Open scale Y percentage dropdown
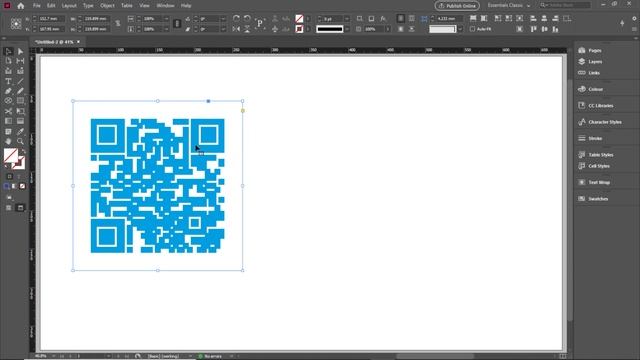The height and width of the screenshot is (360, 640). tap(167, 29)
